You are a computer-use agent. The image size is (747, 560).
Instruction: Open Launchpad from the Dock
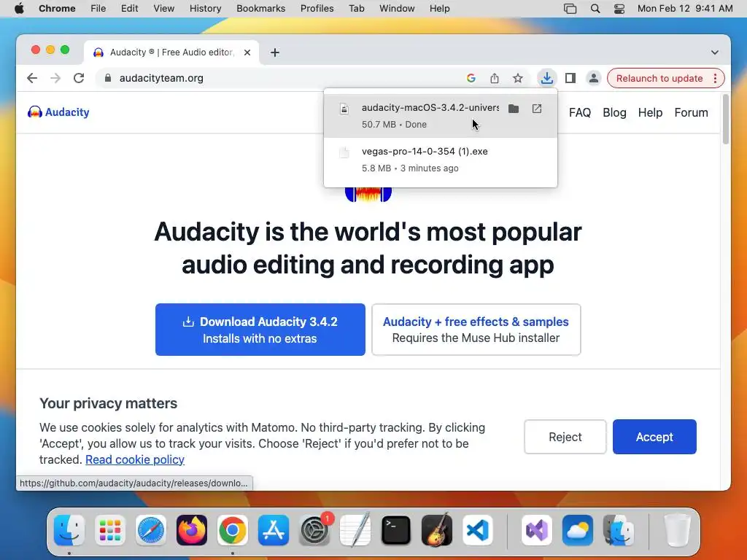coord(110,530)
